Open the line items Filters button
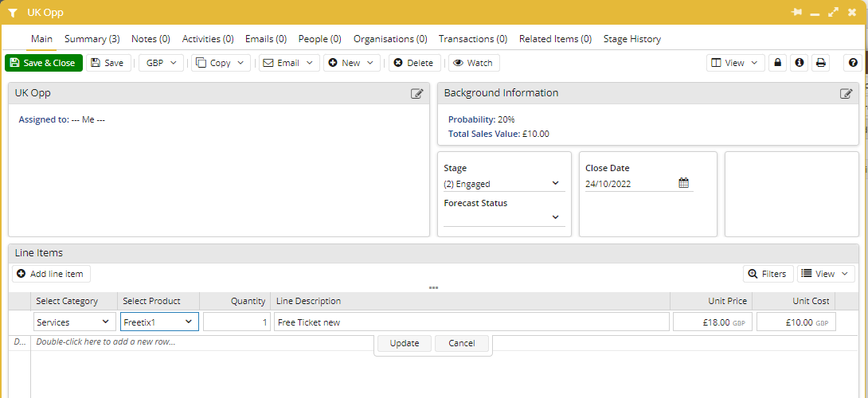Screen dimensions: 868x398 [768, 274]
